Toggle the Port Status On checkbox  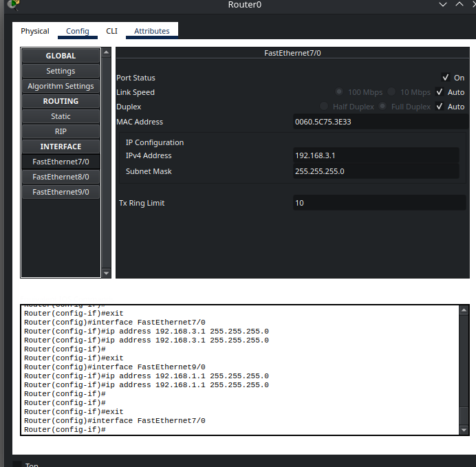446,78
